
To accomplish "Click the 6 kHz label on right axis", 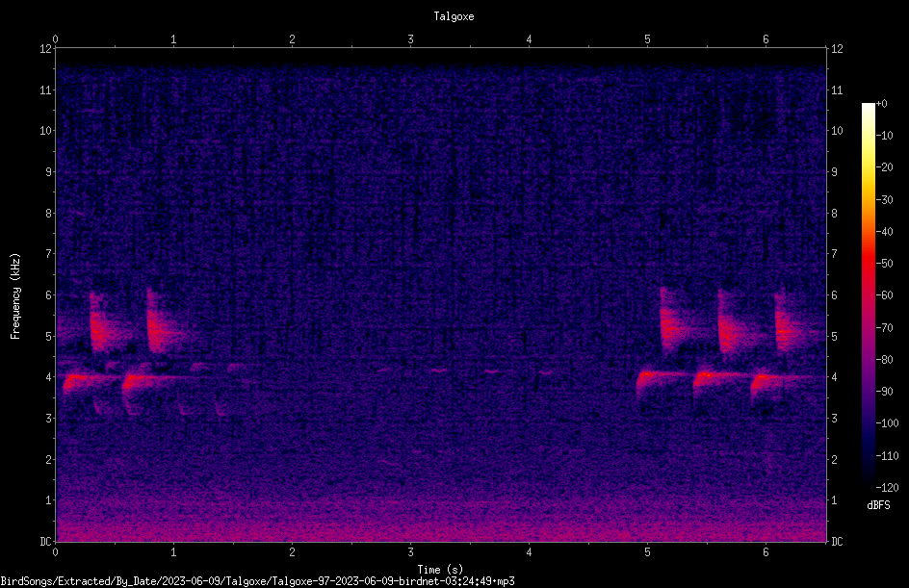I will point(834,294).
